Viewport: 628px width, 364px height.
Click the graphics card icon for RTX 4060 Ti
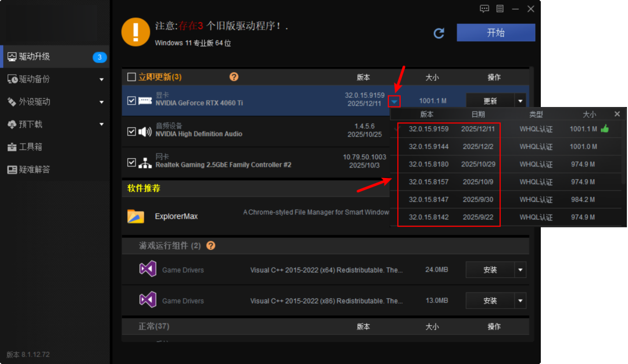pos(145,101)
